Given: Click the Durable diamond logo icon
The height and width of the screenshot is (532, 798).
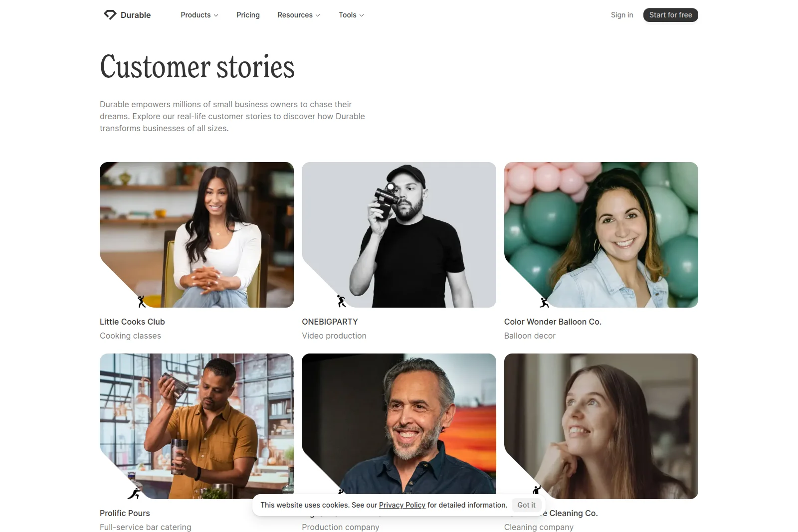Looking at the screenshot, I should pos(110,15).
